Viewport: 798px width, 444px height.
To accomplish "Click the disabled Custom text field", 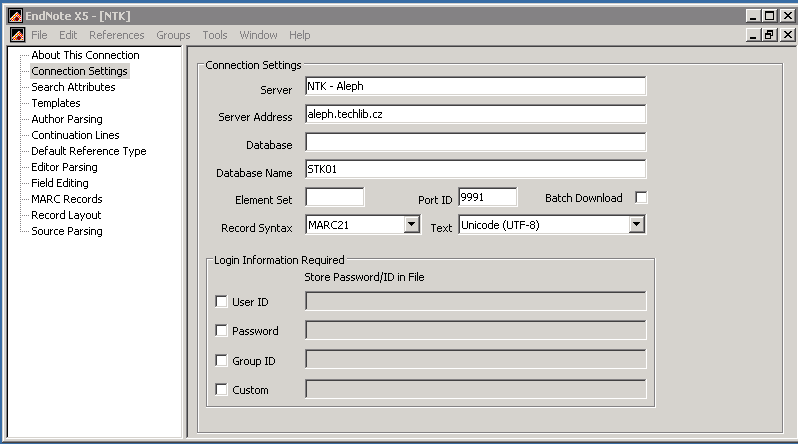I will tap(475, 389).
